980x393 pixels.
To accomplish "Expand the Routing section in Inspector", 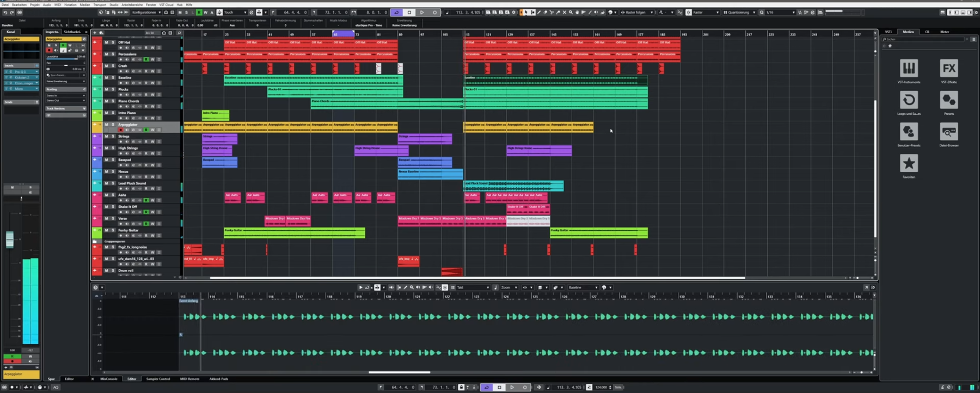I will pos(65,89).
